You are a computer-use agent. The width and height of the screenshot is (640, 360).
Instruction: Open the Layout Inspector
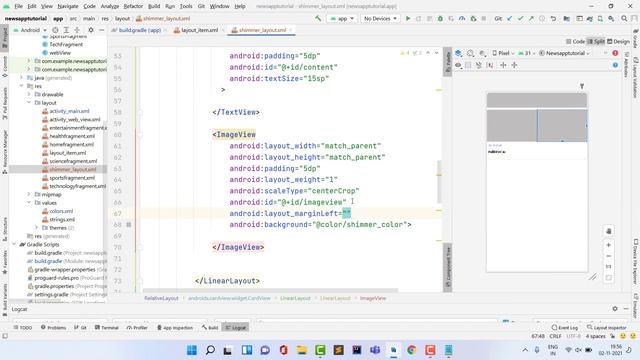(x=607, y=327)
